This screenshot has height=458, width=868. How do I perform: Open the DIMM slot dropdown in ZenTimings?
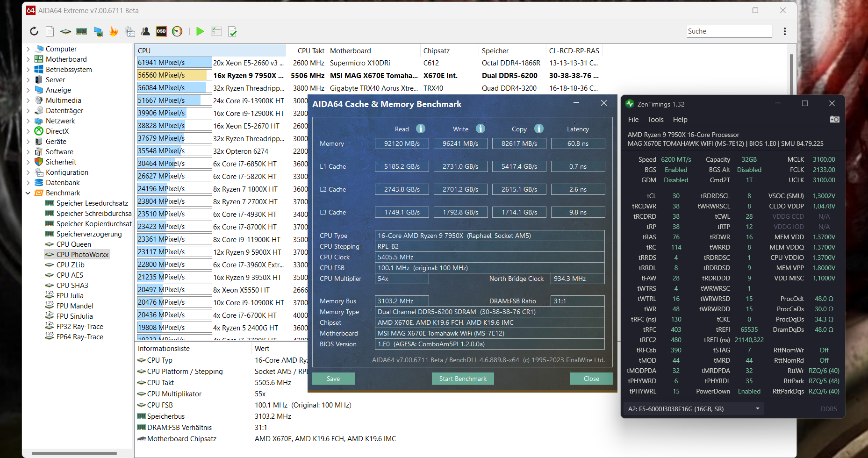(x=693, y=409)
